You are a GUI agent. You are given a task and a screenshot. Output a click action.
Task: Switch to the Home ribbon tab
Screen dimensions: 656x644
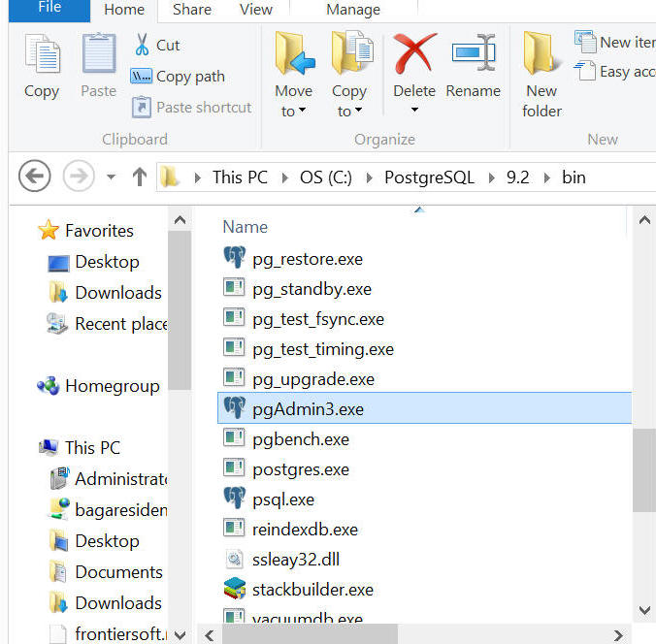[124, 9]
